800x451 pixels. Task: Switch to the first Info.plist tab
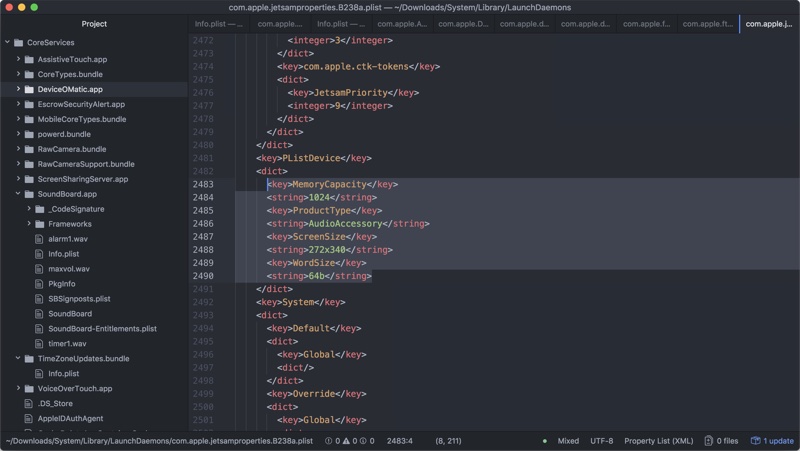tap(219, 24)
